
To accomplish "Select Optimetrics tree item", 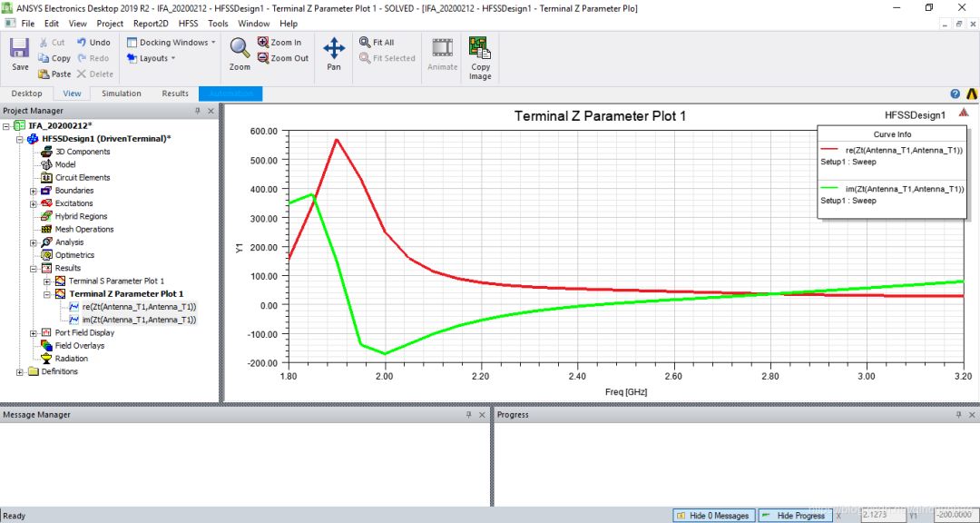I will click(74, 255).
